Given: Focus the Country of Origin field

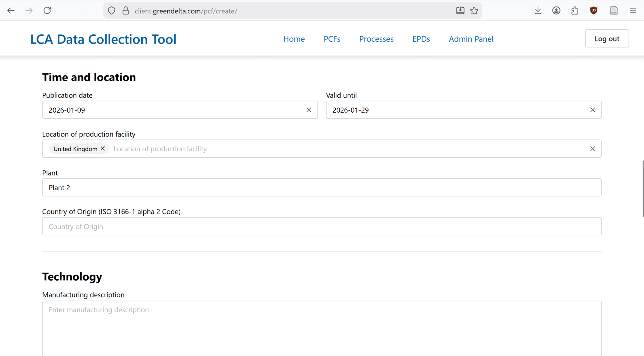Looking at the screenshot, I should tap(322, 226).
